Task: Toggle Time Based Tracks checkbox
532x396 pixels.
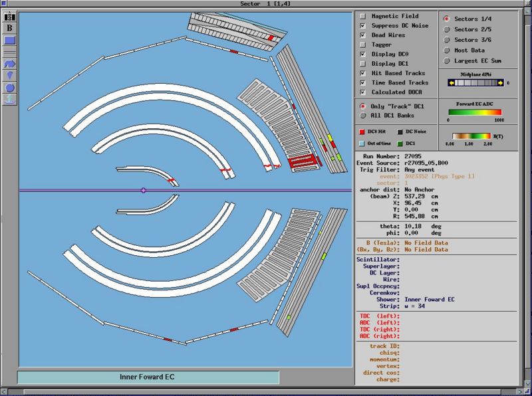Action: tap(362, 82)
